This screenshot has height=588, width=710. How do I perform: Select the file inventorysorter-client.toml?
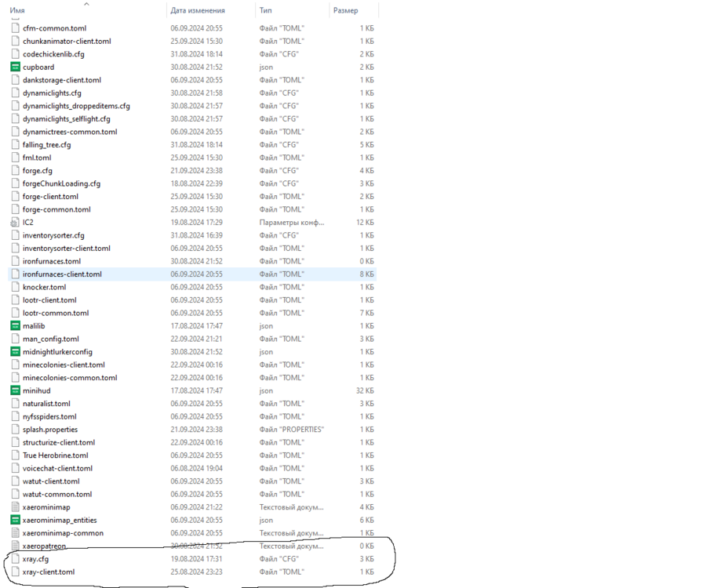[67, 249]
